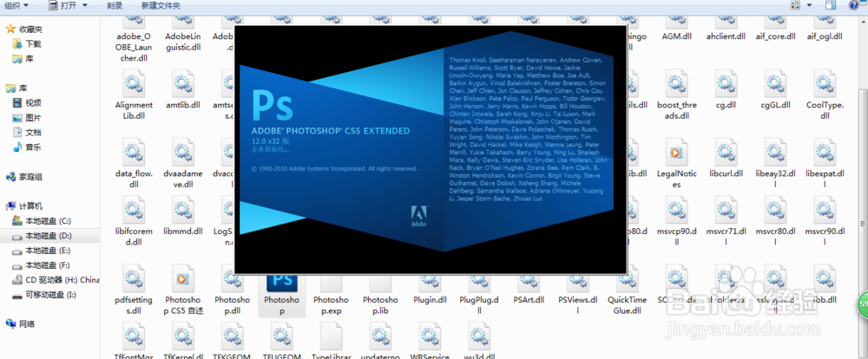Image resolution: width=868 pixels, height=359 pixels.
Task: Select the libifcoremd.dll file
Action: point(134,221)
